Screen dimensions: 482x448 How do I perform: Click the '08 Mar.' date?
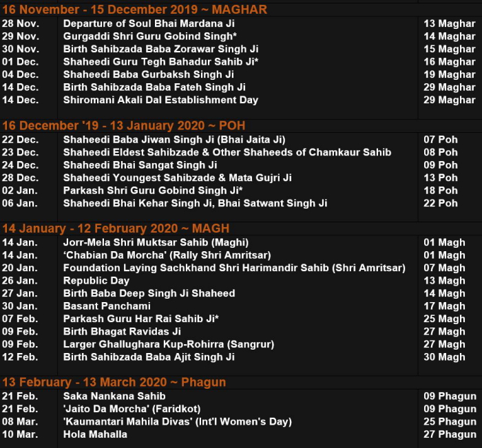click(20, 422)
